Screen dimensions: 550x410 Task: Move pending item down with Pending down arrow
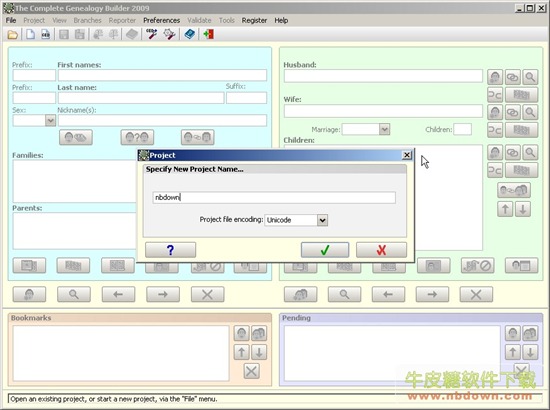530,352
